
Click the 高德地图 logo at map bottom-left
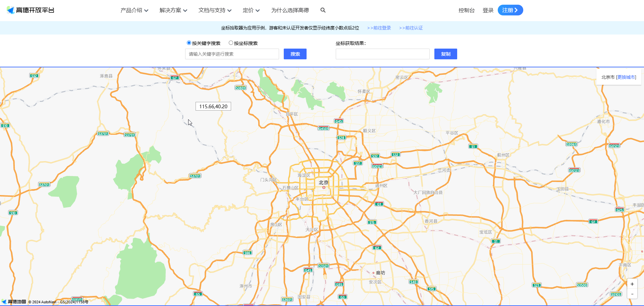click(x=14, y=302)
